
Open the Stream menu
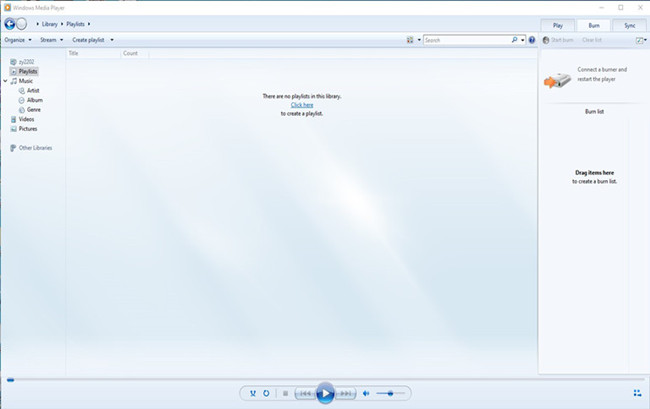pos(51,40)
